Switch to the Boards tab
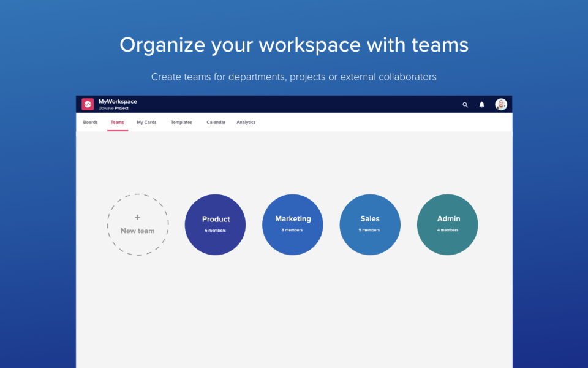588x368 pixels. (x=91, y=123)
